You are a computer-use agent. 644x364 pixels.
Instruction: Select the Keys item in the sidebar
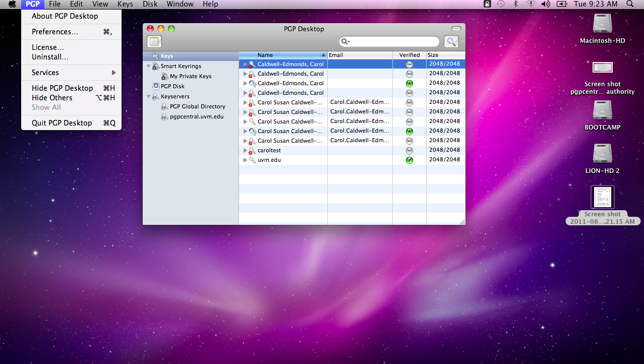pos(167,56)
